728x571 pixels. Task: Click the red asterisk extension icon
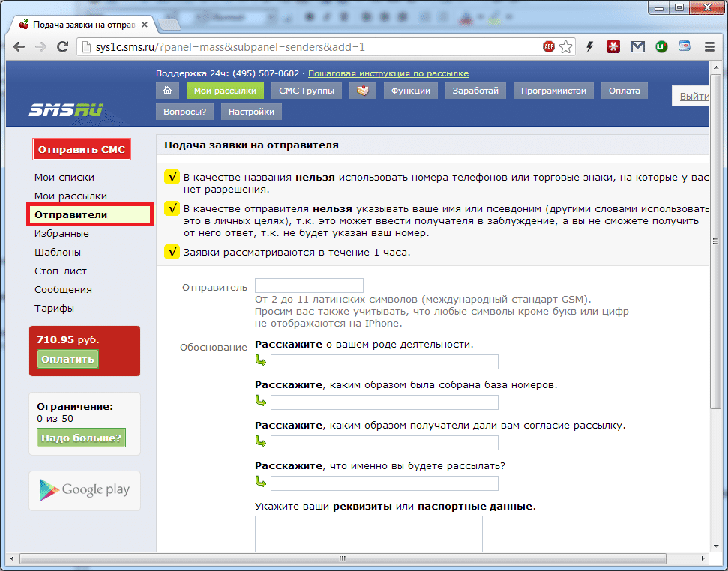(614, 47)
